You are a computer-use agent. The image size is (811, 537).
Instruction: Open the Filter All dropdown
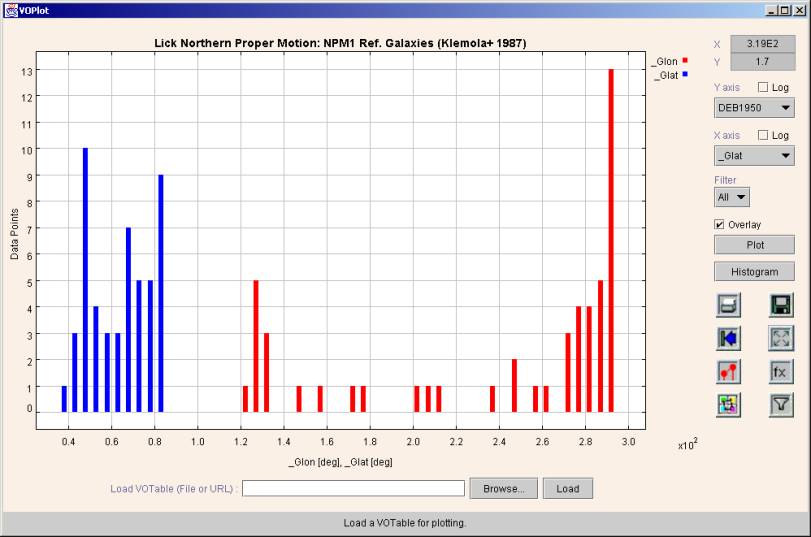pyautogui.click(x=732, y=197)
